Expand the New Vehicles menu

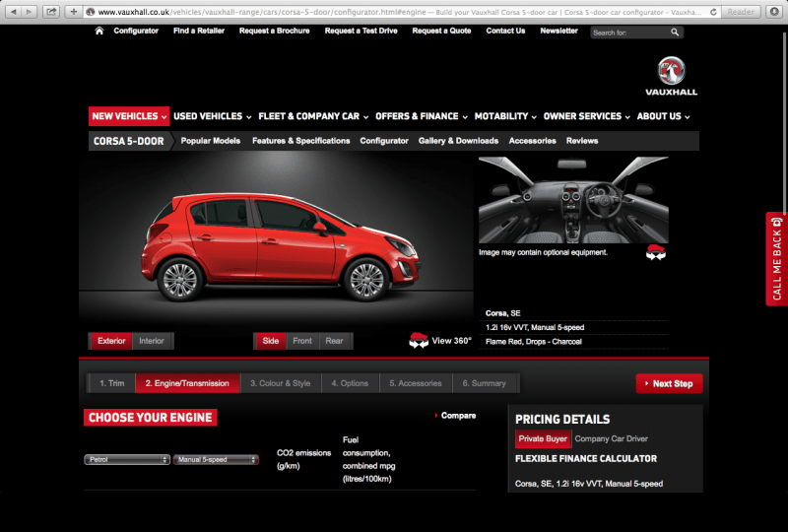(129, 116)
